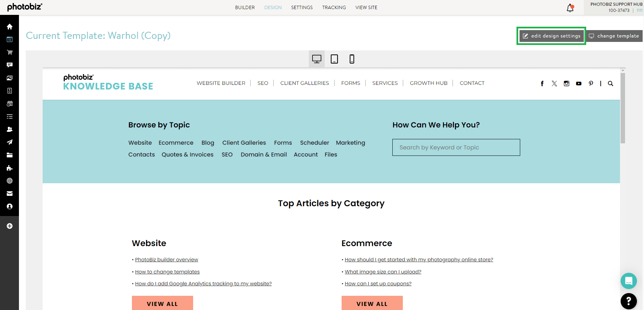Click View All under Website articles
This screenshot has height=310, width=644.
click(x=162, y=303)
